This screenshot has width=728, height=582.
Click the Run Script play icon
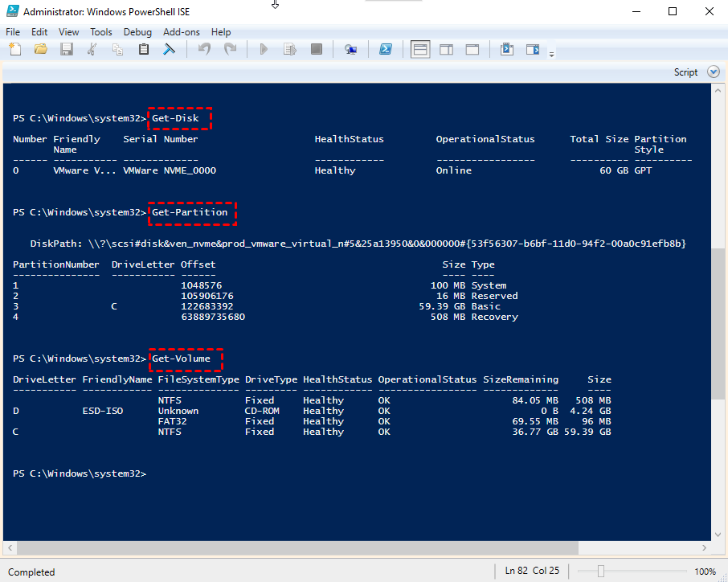pyautogui.click(x=263, y=50)
